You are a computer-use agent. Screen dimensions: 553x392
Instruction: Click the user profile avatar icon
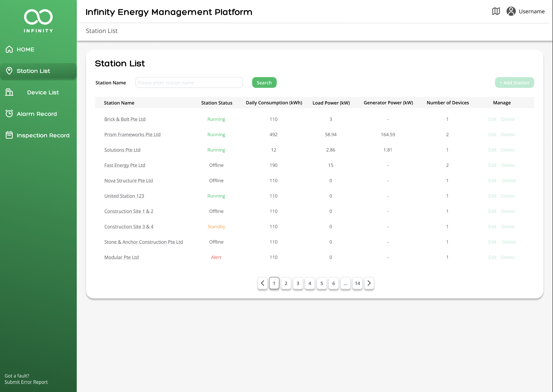click(x=511, y=11)
